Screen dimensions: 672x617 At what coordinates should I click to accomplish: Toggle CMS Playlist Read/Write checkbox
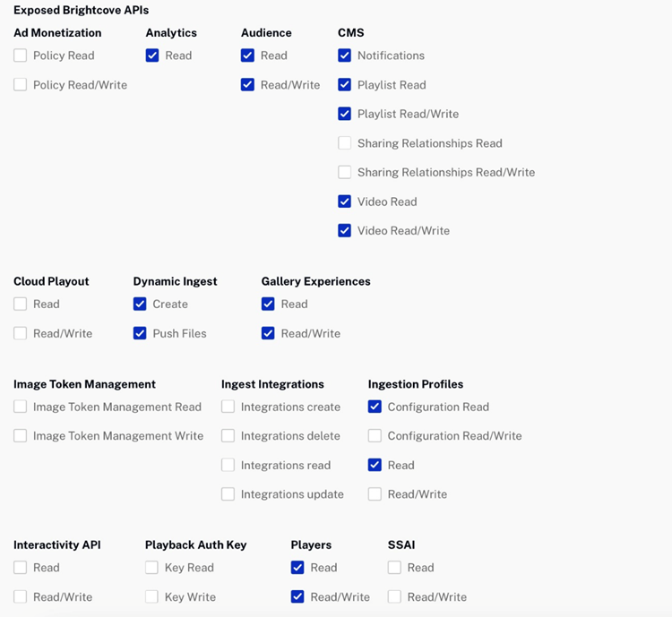tap(345, 114)
